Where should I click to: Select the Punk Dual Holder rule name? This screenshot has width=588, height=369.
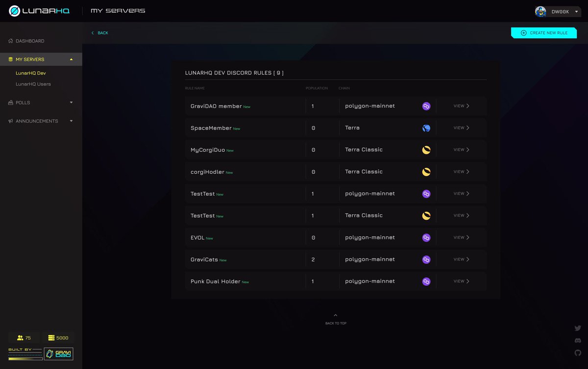click(x=216, y=281)
